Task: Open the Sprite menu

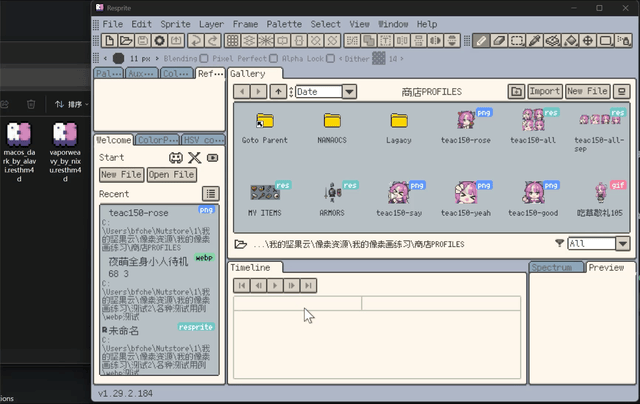Action: [177, 24]
